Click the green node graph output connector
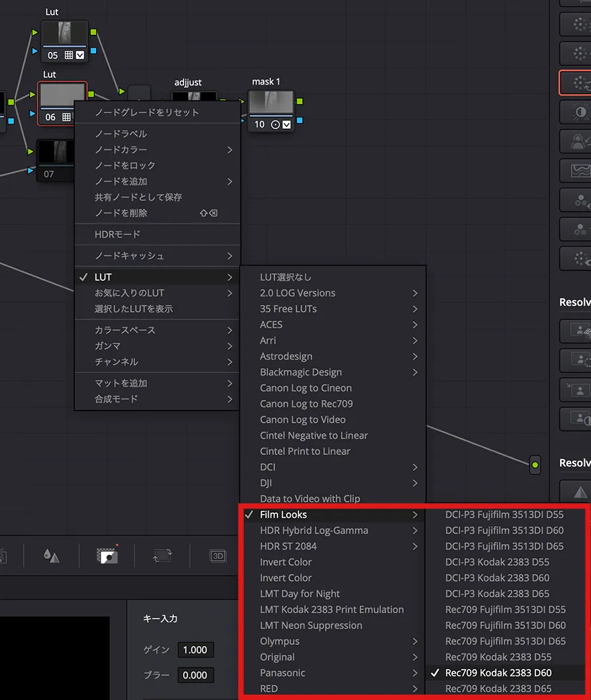This screenshot has height=700, width=591. tap(535, 464)
